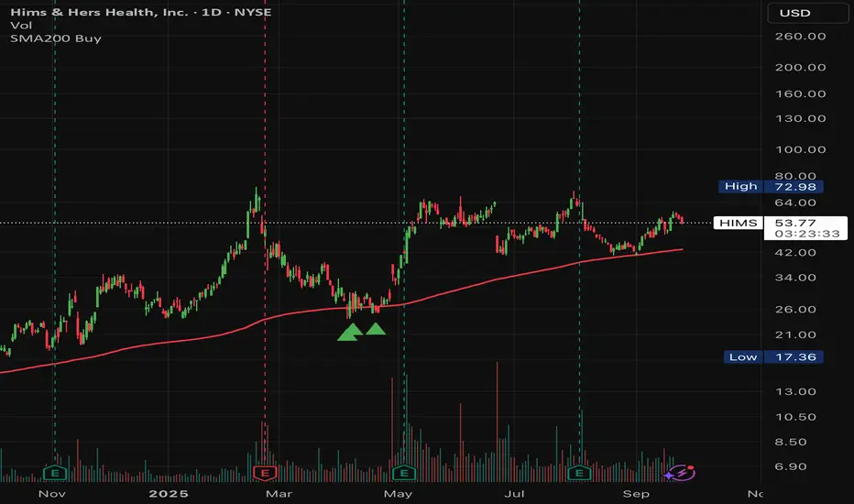This screenshot has height=504, width=854.
Task: Select the SMA200 Buy indicator label
Action: (x=56, y=38)
